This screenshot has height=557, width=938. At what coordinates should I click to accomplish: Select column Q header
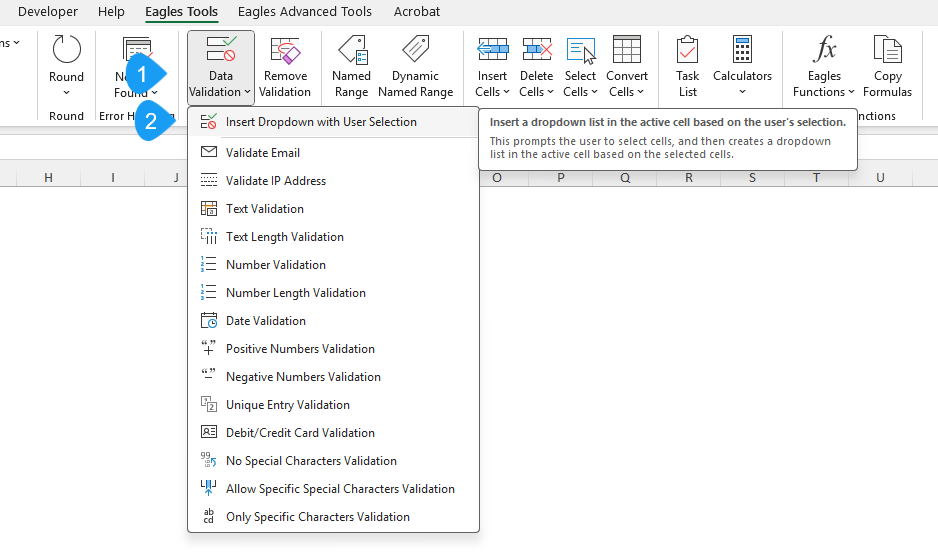click(625, 178)
